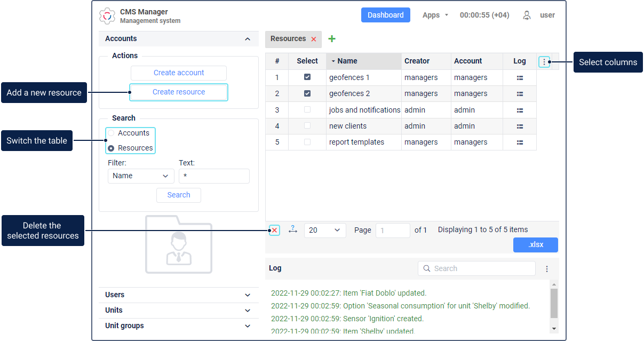644x341 pixels.
Task: Click the green plus add tab icon
Action: click(332, 39)
